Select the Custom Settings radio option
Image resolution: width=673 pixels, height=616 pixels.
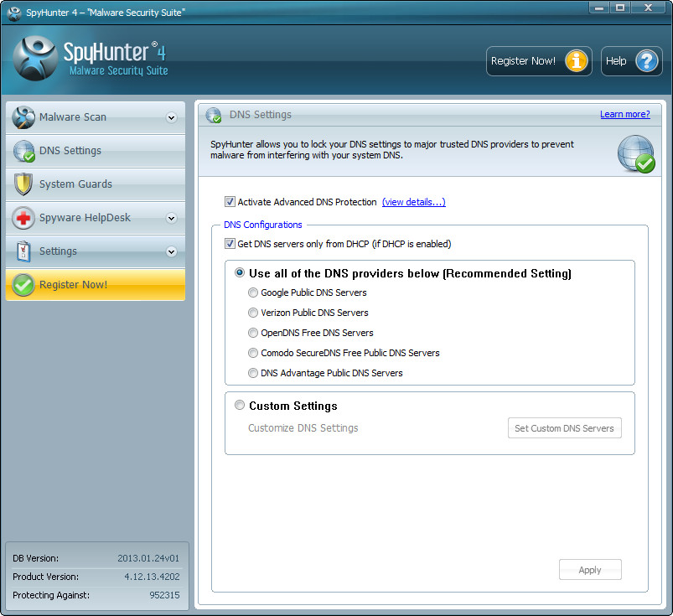pyautogui.click(x=240, y=406)
